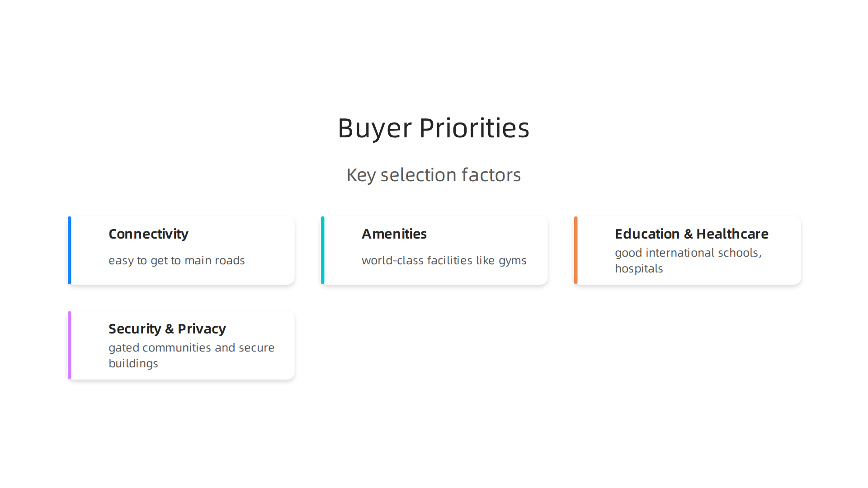
Task: Click the orange accent bar on Education card
Action: (x=576, y=250)
